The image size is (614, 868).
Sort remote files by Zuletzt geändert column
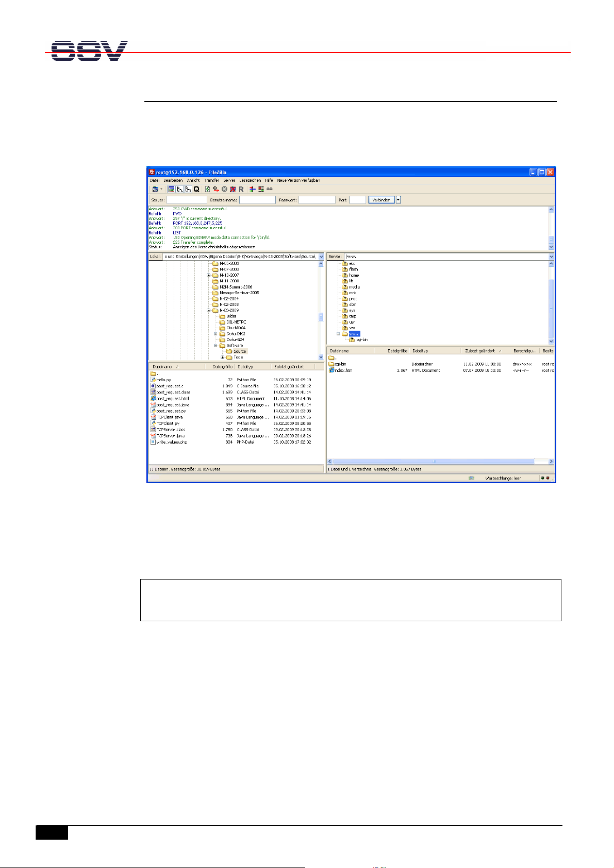[485, 351]
